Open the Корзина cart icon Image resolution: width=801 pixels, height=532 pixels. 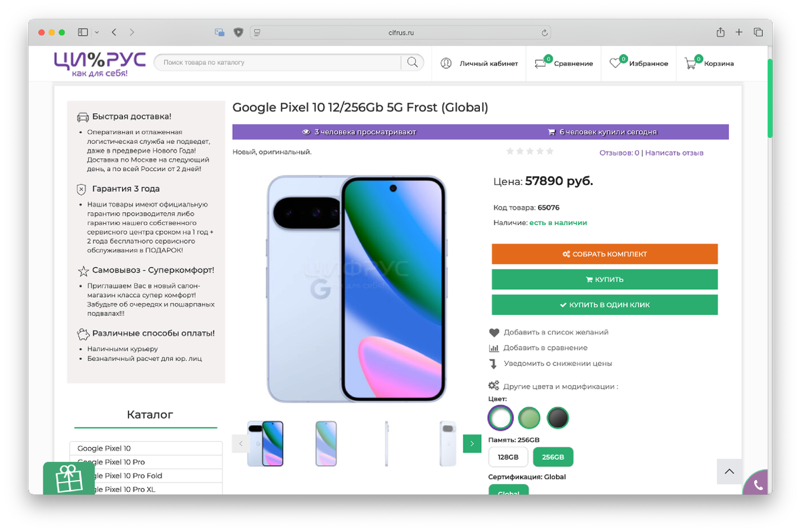click(x=692, y=63)
